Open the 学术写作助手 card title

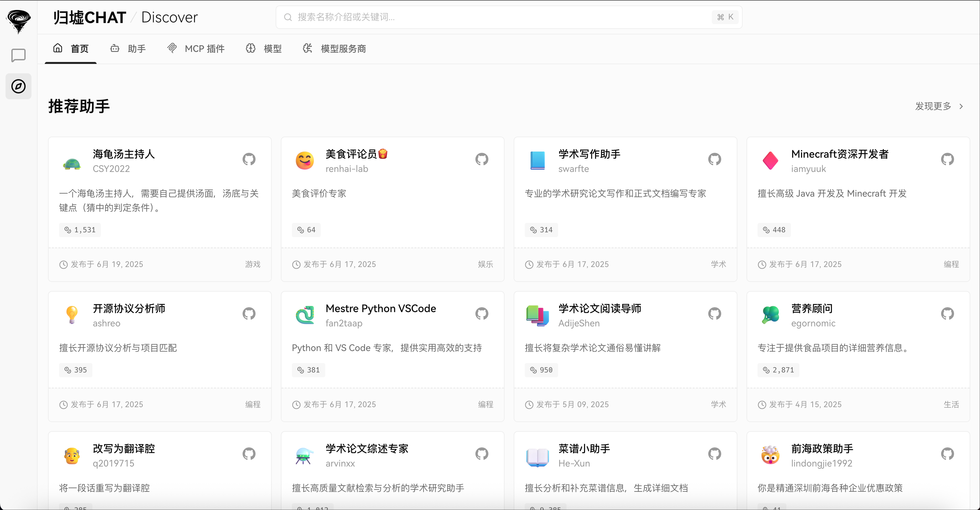pyautogui.click(x=589, y=154)
